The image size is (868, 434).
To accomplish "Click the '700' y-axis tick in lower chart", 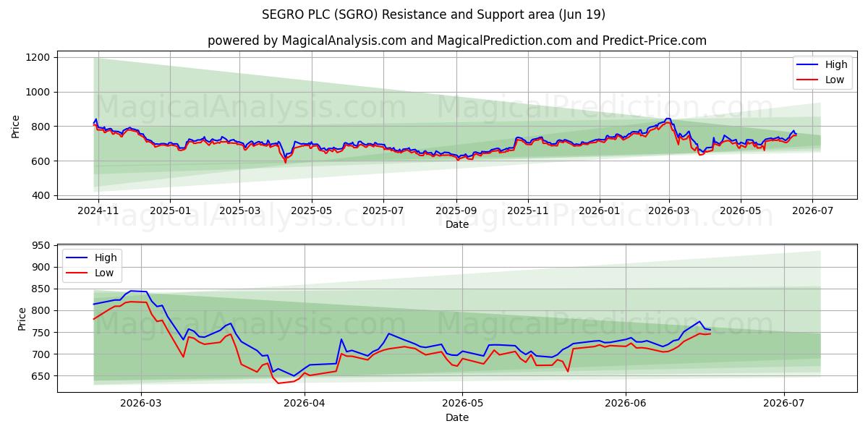I will [x=41, y=354].
